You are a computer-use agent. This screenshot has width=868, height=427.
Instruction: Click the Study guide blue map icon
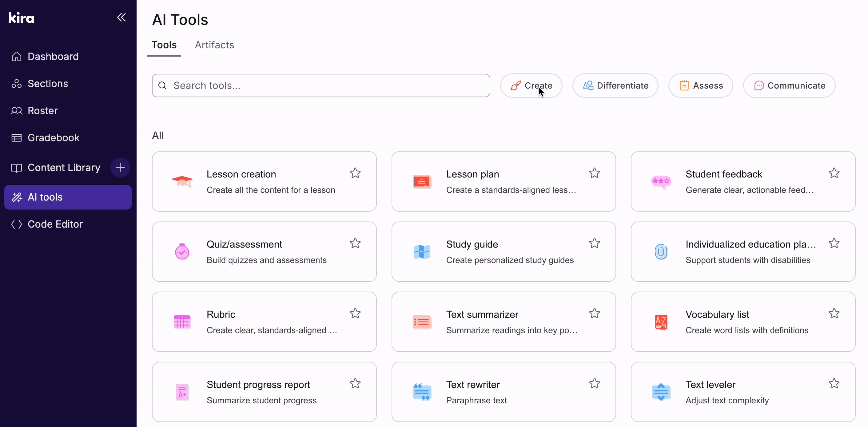[x=421, y=251]
